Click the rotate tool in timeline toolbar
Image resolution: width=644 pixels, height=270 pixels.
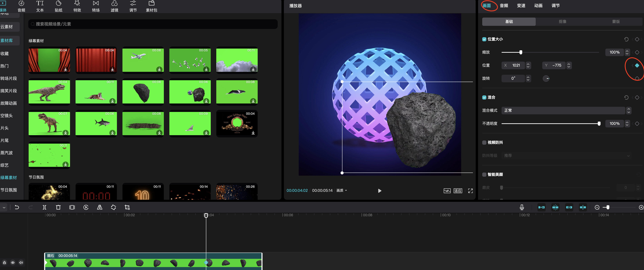click(x=113, y=207)
